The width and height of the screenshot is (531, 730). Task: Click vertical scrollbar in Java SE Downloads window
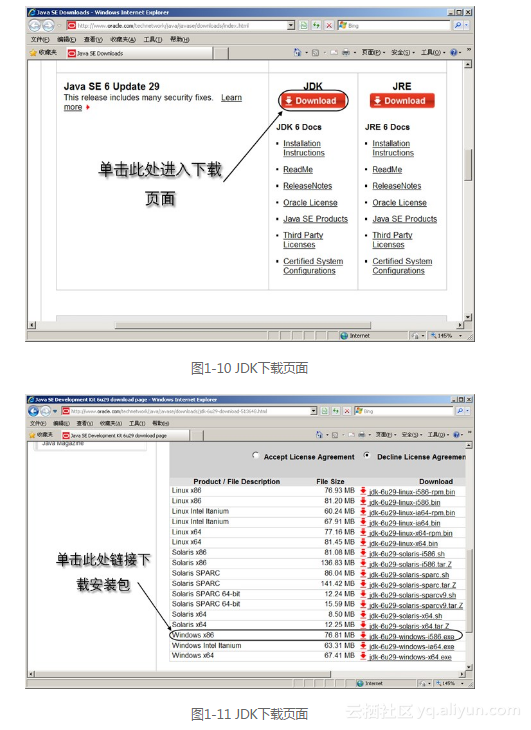468,164
